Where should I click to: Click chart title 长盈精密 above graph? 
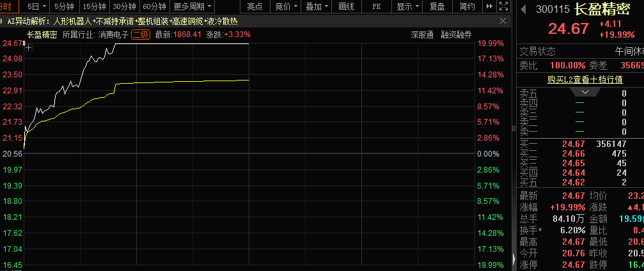(42, 35)
